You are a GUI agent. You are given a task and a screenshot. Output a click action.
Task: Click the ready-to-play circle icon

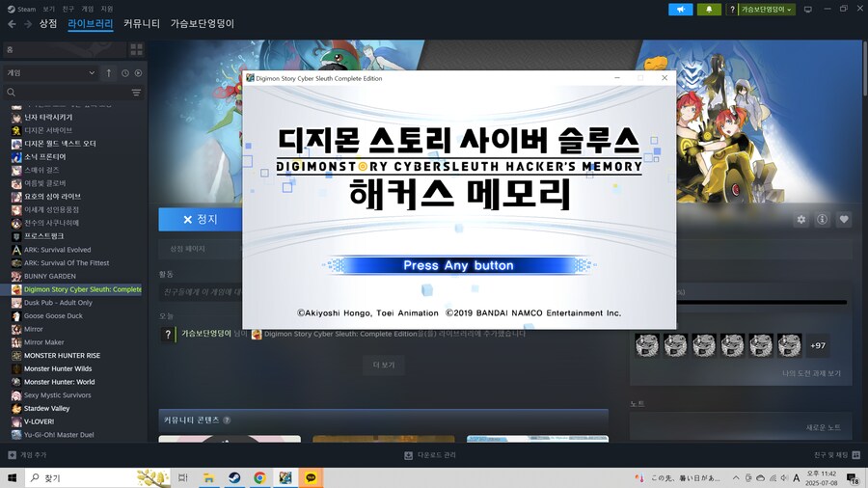(x=138, y=73)
